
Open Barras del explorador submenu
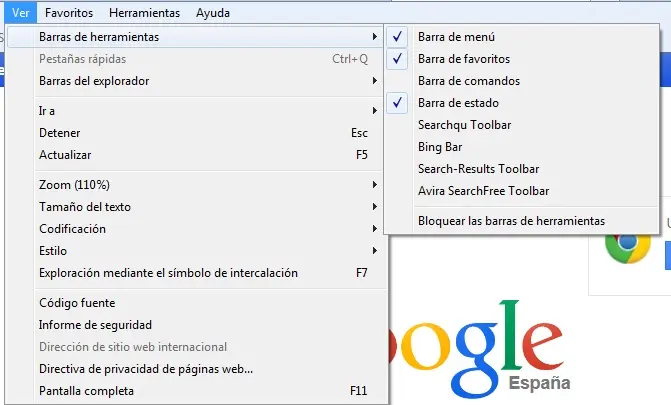pos(195,81)
